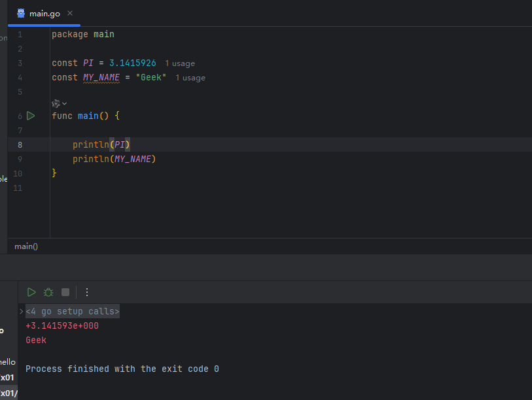Open AI assistant inlay icon above main
The width and height of the screenshot is (532, 400).
pyautogui.click(x=56, y=103)
